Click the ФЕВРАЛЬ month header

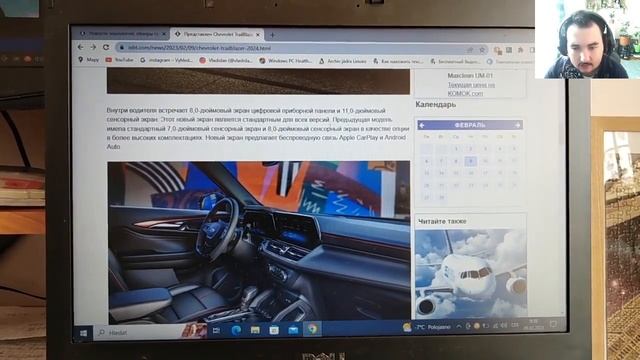point(470,125)
